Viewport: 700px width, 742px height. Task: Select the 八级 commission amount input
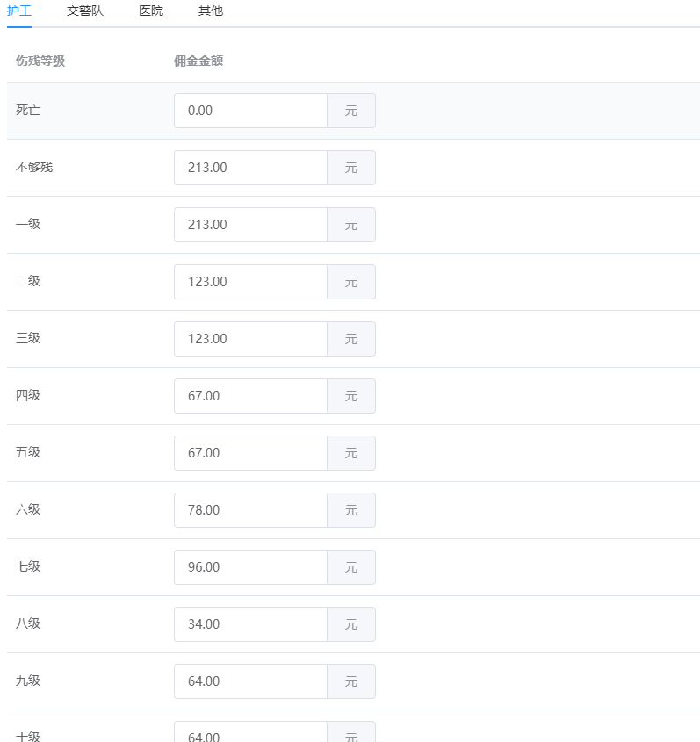click(x=251, y=624)
